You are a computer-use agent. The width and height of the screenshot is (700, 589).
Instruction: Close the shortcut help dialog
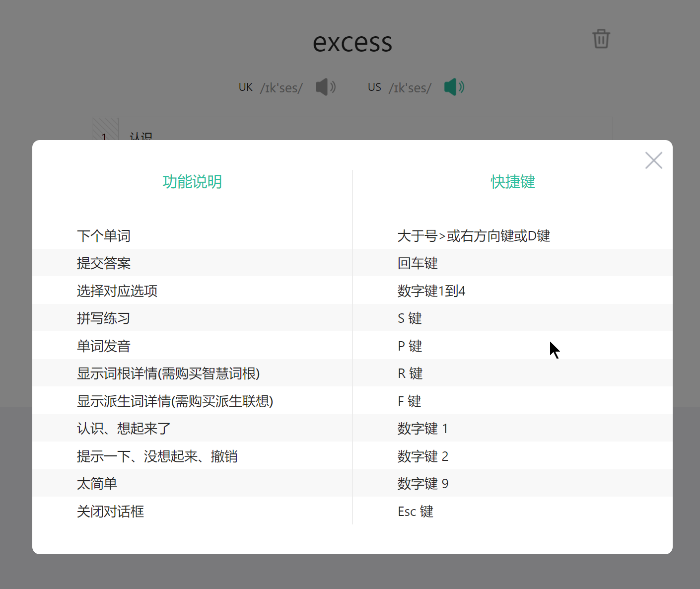(653, 160)
